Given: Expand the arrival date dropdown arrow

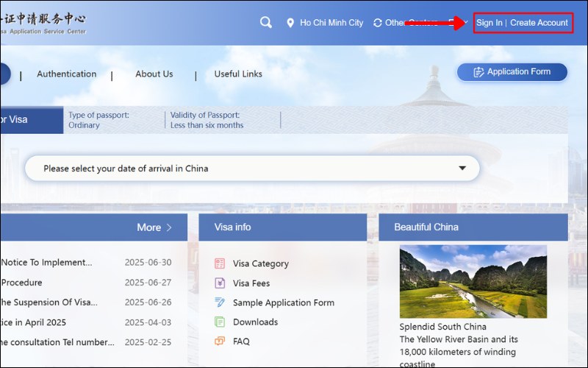Looking at the screenshot, I should (462, 169).
